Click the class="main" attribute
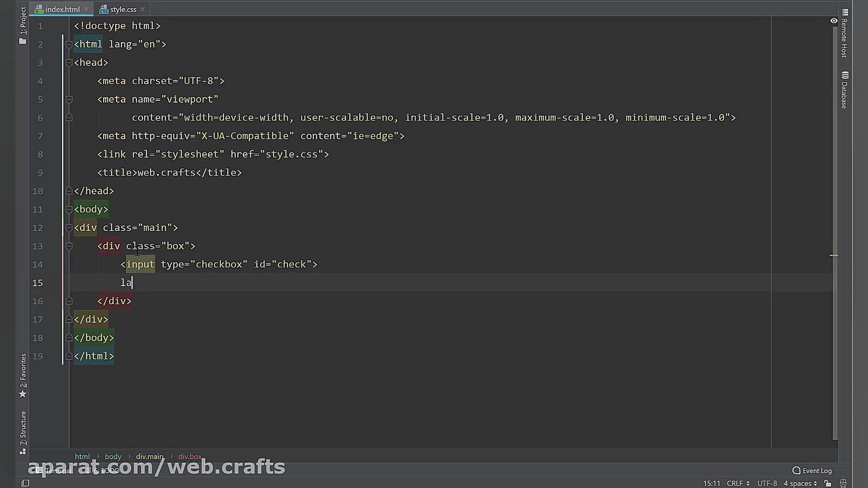 (x=138, y=228)
